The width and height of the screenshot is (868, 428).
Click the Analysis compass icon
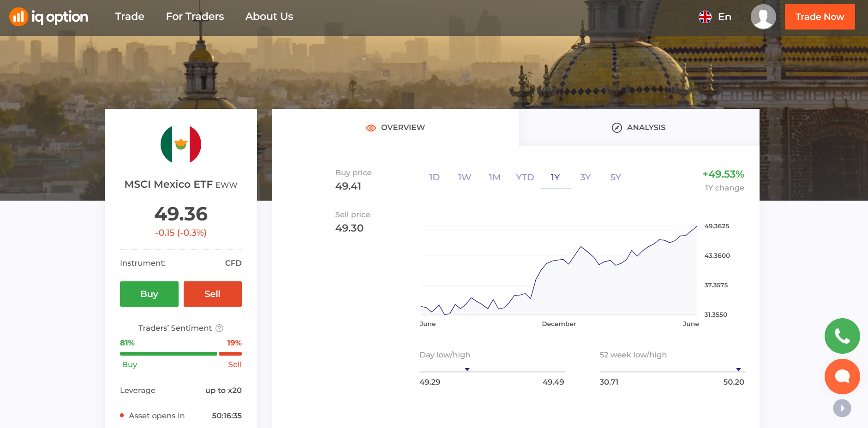(617, 128)
